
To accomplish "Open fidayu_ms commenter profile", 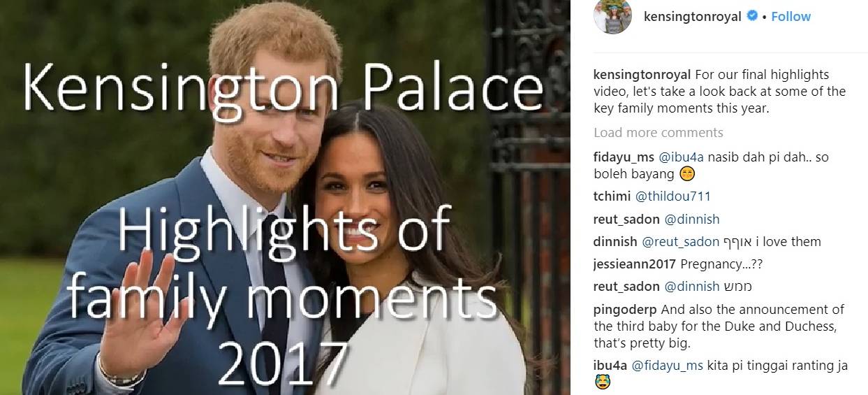I will (x=624, y=157).
